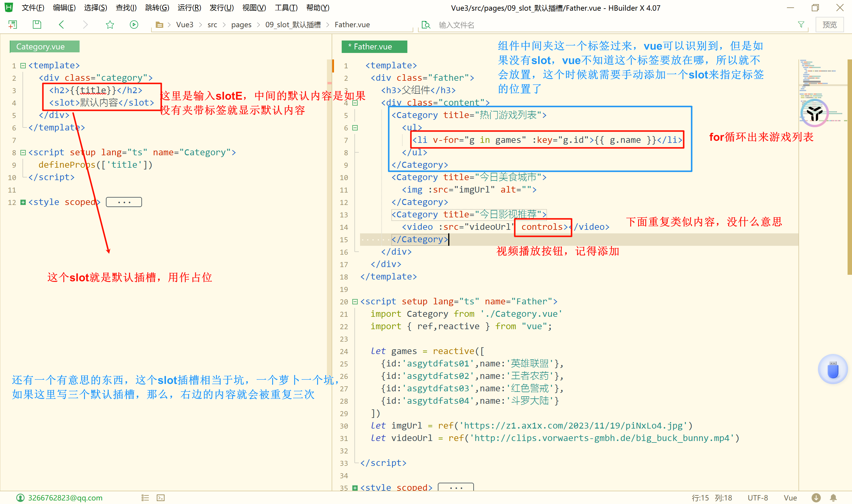Click the save file icon

[37, 25]
